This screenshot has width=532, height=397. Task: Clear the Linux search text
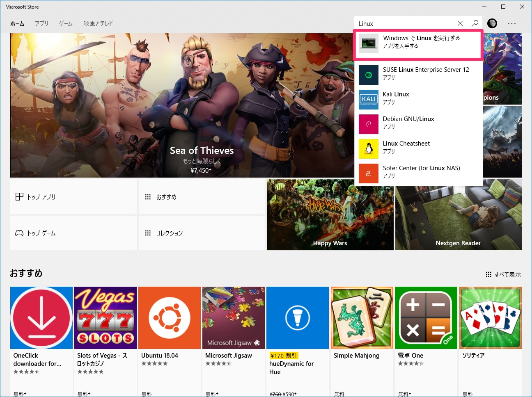pyautogui.click(x=460, y=23)
